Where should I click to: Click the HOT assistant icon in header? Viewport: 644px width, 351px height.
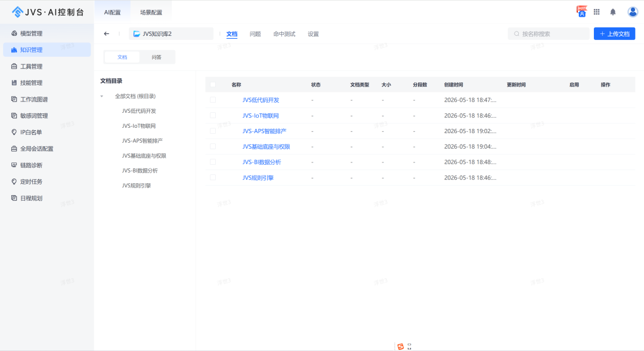pyautogui.click(x=581, y=11)
